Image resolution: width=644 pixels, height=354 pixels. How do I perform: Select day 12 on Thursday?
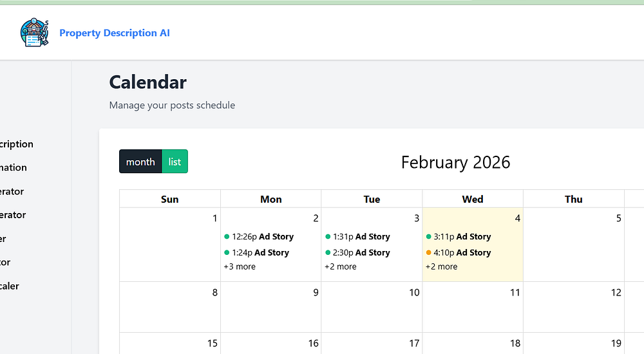tap(616, 292)
